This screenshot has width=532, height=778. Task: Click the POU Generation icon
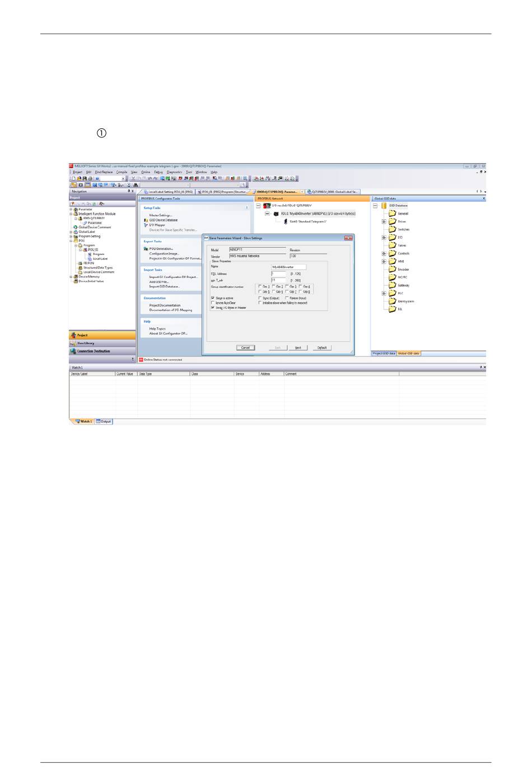146,249
